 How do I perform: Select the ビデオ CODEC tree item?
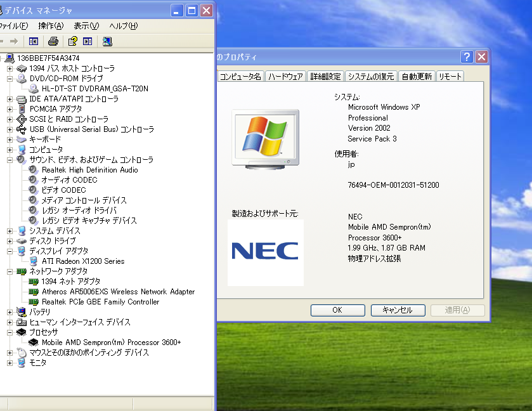click(x=64, y=190)
